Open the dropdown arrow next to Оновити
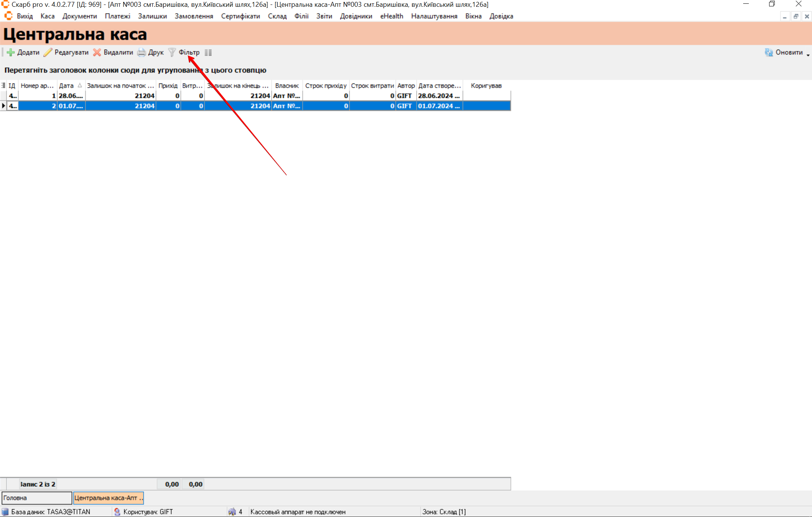Image resolution: width=812 pixels, height=517 pixels. (808, 55)
